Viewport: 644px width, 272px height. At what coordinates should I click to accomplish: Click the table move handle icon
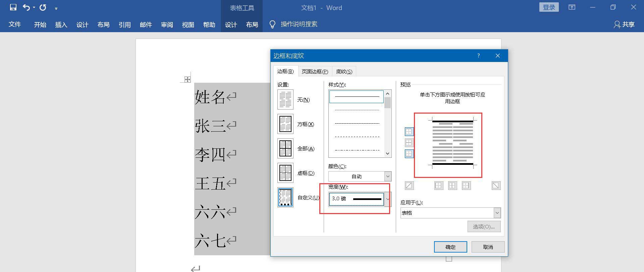(x=187, y=79)
